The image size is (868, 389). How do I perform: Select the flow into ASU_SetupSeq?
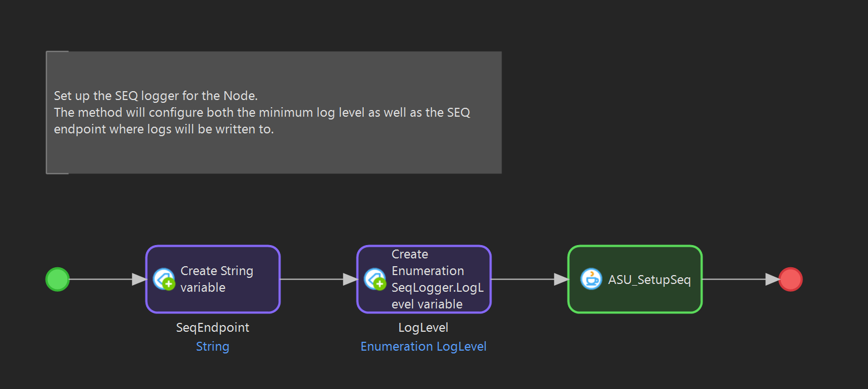[x=522, y=279]
